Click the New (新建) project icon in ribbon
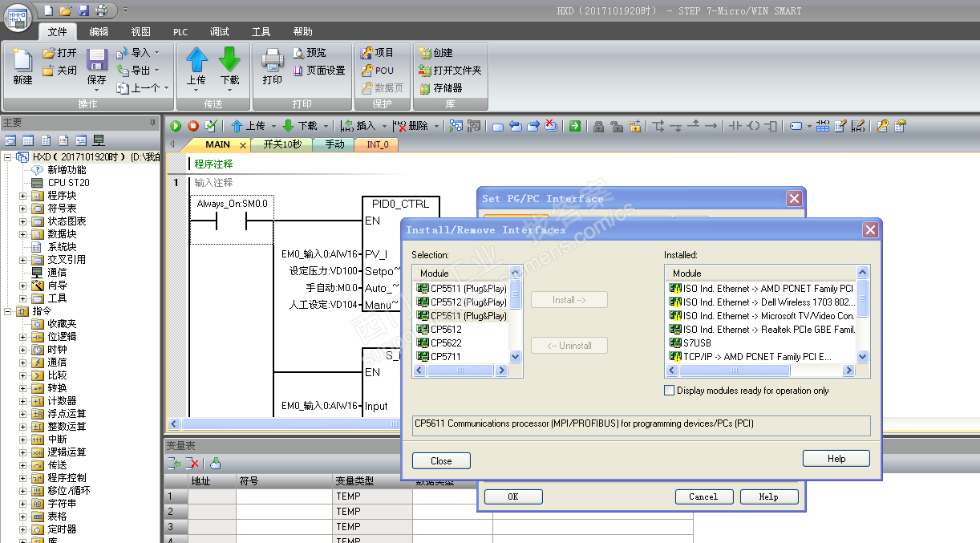This screenshot has height=543, width=980. coord(22,61)
